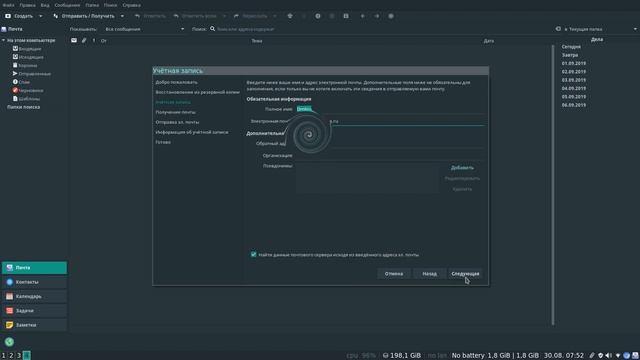
Task: Open the Создать dropdown arrow
Action: (40, 16)
